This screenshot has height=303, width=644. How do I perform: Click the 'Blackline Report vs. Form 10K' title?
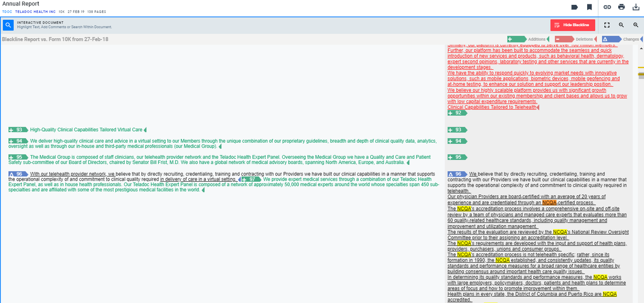[x=55, y=39]
